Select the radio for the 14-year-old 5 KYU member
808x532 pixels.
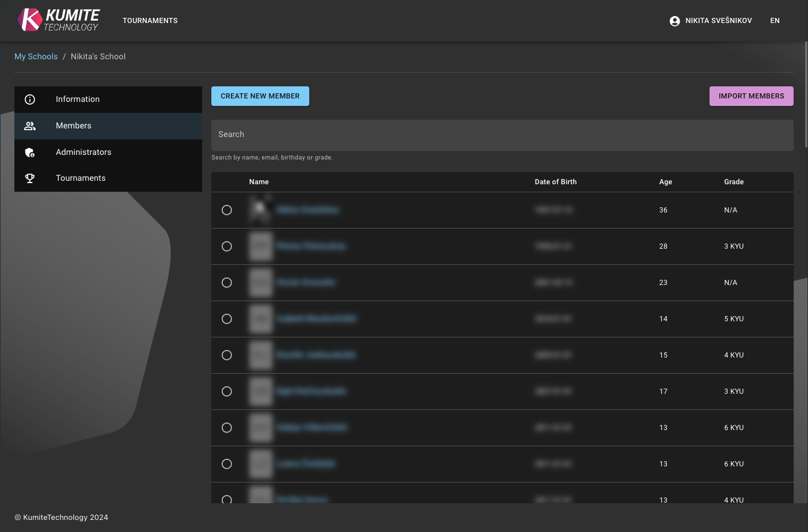click(226, 318)
